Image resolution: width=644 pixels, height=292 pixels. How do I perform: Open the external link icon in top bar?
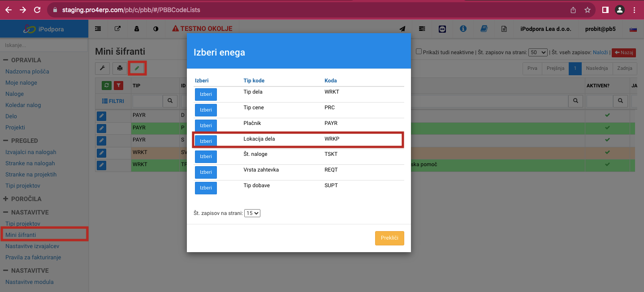[117, 29]
